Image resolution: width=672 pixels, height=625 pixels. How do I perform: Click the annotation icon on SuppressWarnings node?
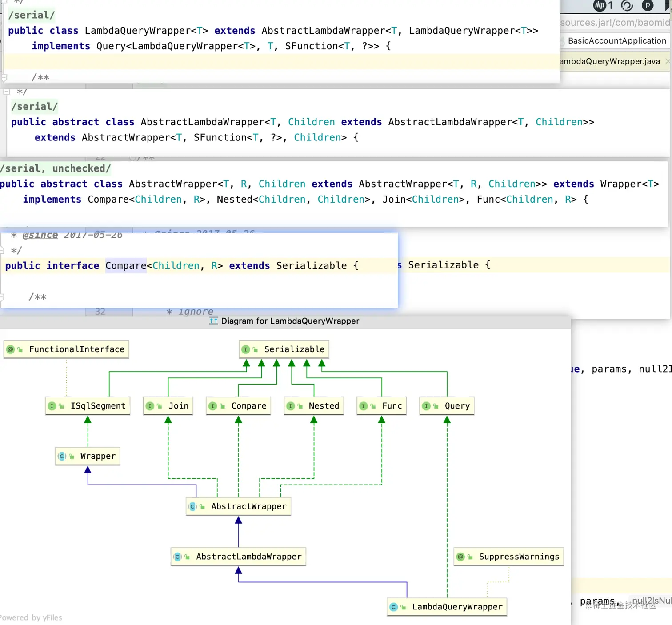tap(460, 557)
